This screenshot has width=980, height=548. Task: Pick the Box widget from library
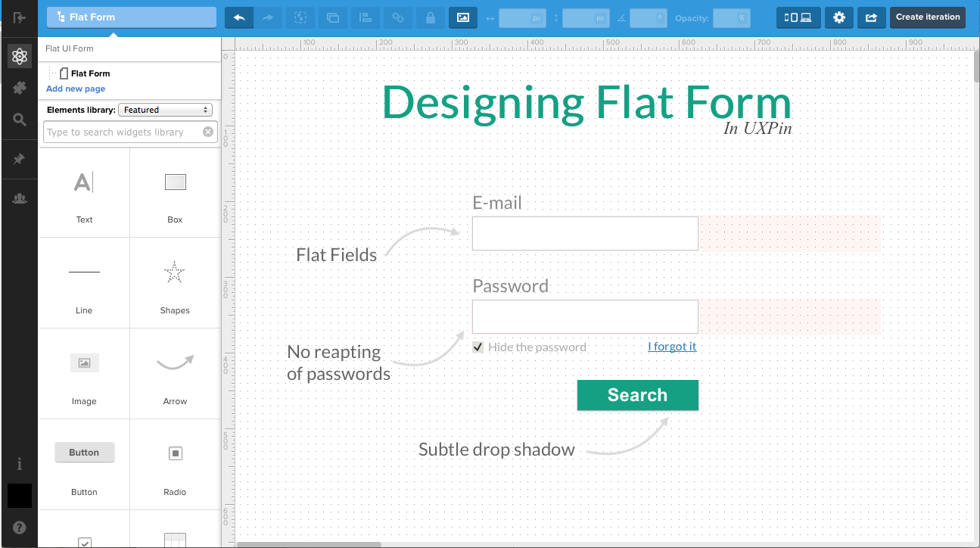pyautogui.click(x=175, y=192)
